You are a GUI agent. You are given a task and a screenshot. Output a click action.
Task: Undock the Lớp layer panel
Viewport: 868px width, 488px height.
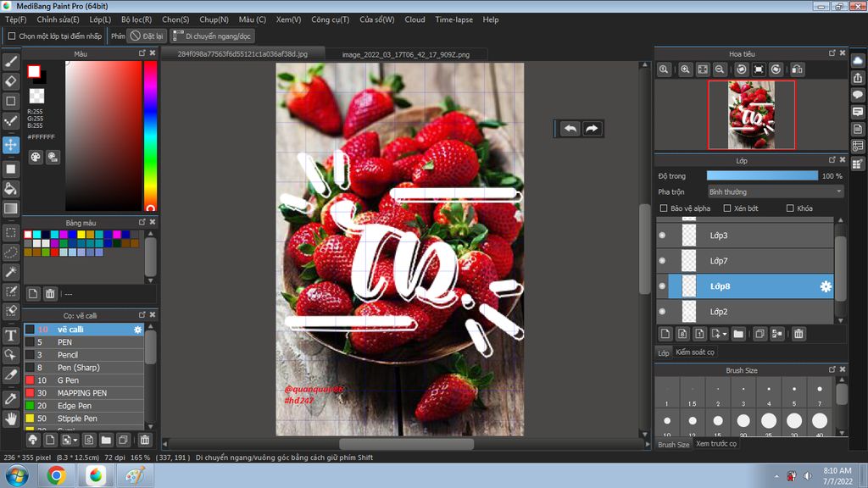832,160
